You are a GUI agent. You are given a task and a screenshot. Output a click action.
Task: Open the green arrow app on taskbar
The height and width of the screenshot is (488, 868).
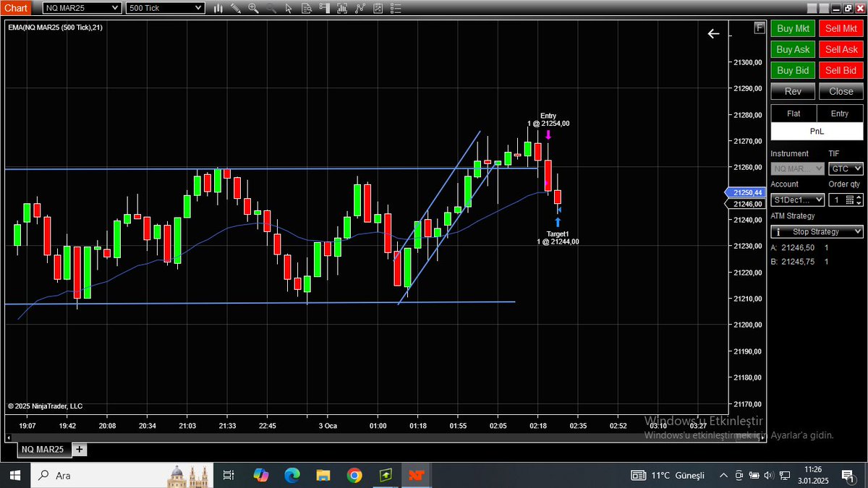coord(386,475)
